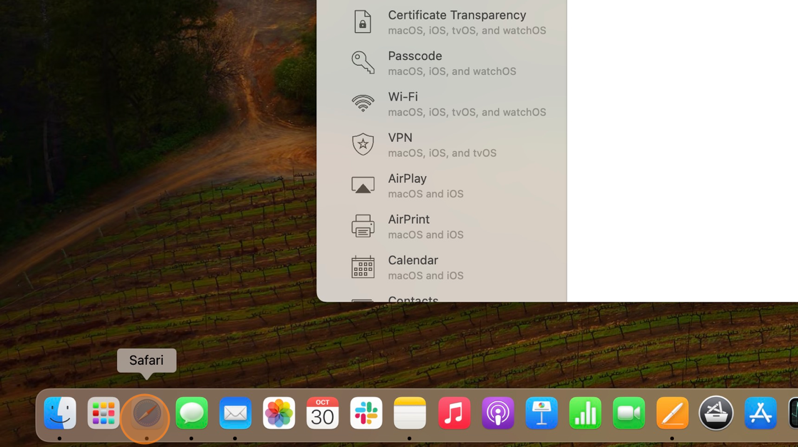The height and width of the screenshot is (447, 798).
Task: Choose the VPN payload
Action: coord(442,144)
